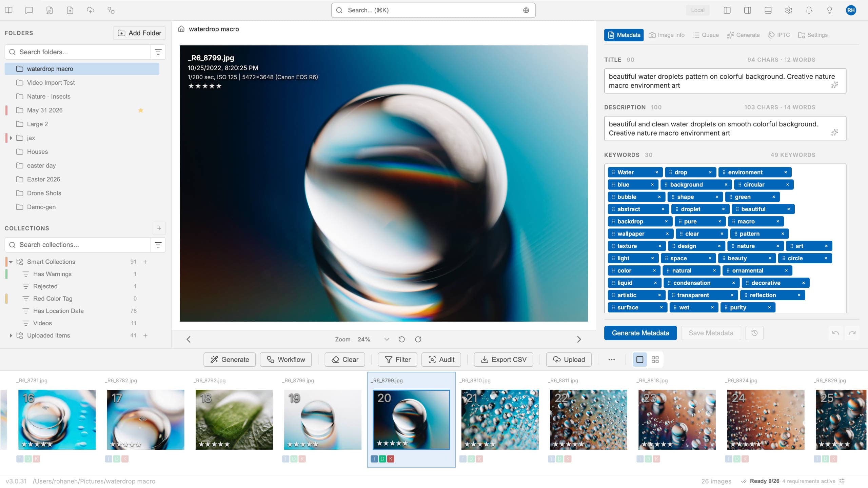Expand Uploaded Items collection
This screenshot has width=868, height=488.
[x=11, y=335]
